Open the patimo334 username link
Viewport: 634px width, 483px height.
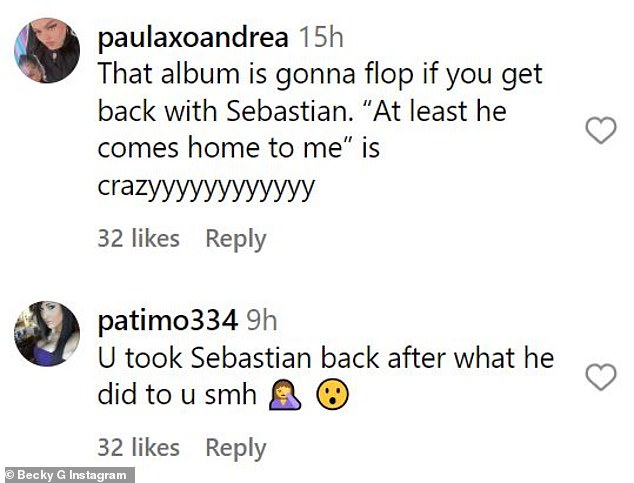click(x=167, y=321)
